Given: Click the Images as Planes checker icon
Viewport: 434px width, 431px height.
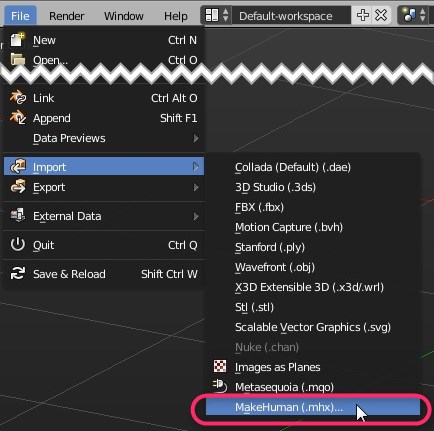Looking at the screenshot, I should click(220, 366).
